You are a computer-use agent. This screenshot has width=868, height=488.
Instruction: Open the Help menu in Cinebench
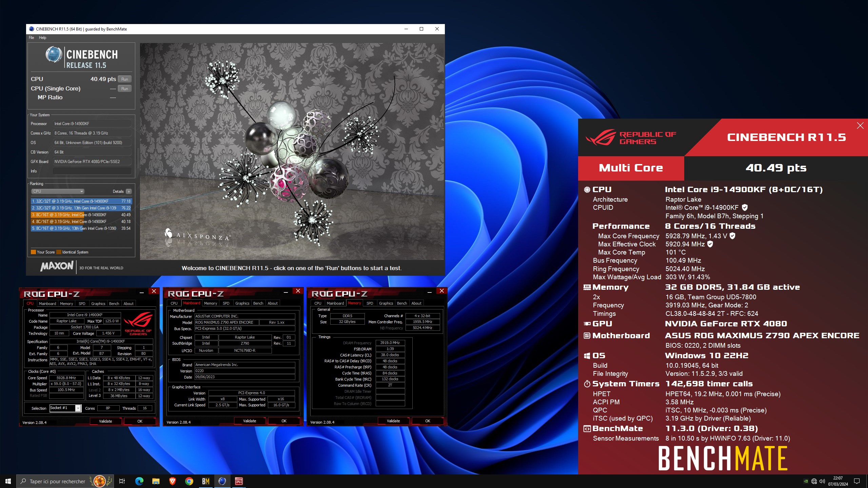[42, 38]
